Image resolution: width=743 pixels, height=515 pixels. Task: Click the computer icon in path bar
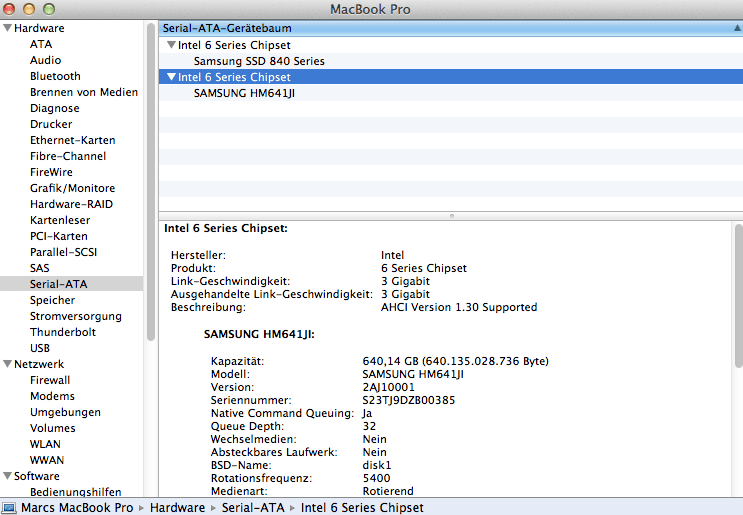point(9,508)
